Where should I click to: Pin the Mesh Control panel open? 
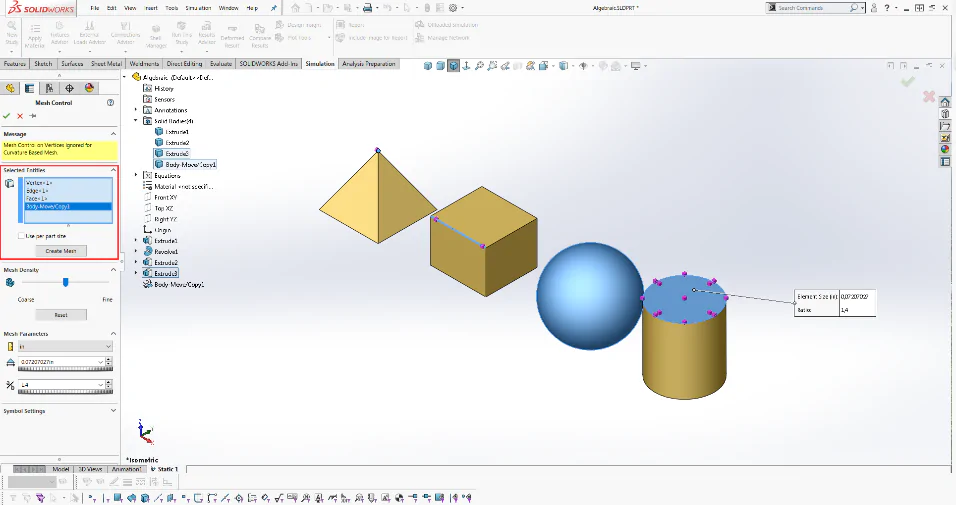(x=33, y=115)
